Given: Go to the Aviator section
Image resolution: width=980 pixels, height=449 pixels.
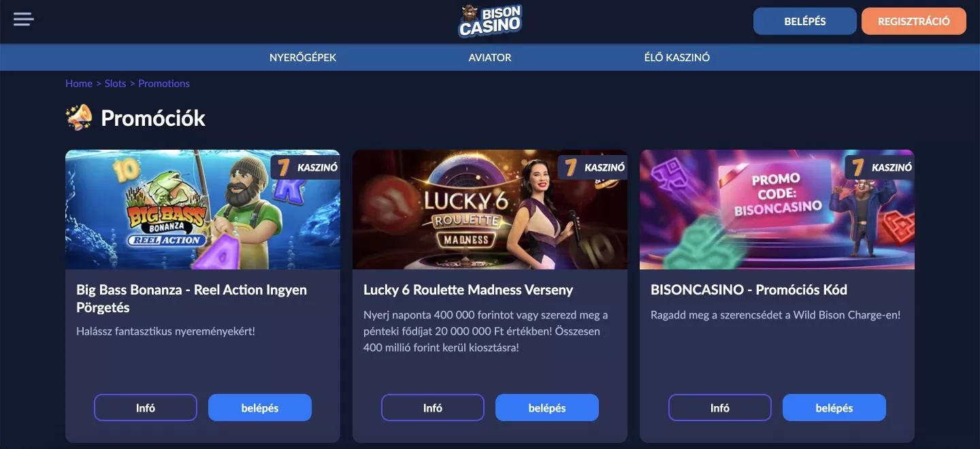Looking at the screenshot, I should pyautogui.click(x=490, y=58).
